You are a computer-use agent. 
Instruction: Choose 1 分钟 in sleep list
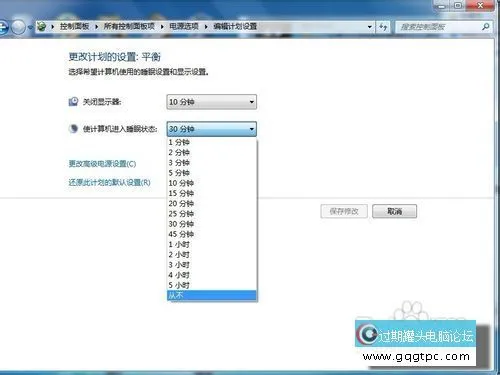pyautogui.click(x=212, y=142)
